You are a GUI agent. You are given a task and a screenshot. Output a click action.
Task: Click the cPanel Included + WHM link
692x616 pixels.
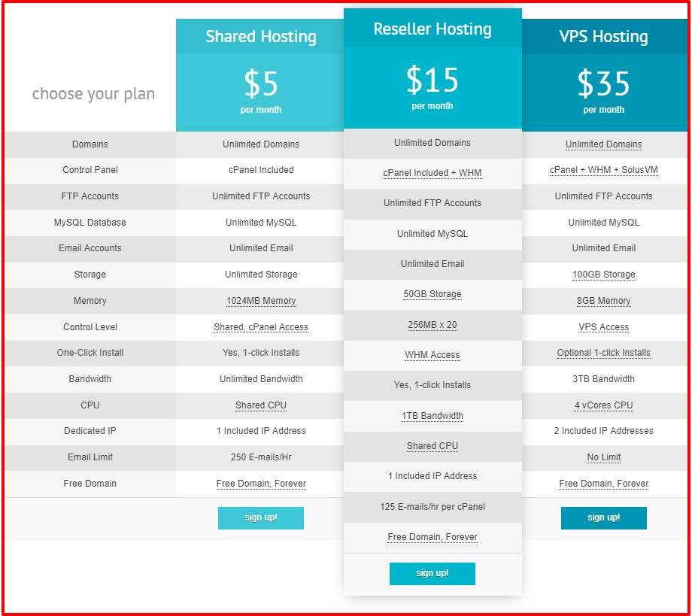432,173
